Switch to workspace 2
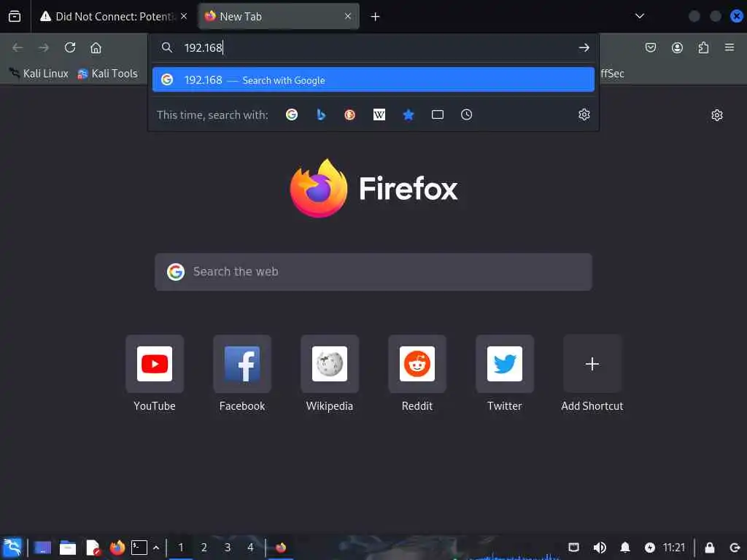Viewport: 747px width, 560px height. tap(204, 548)
